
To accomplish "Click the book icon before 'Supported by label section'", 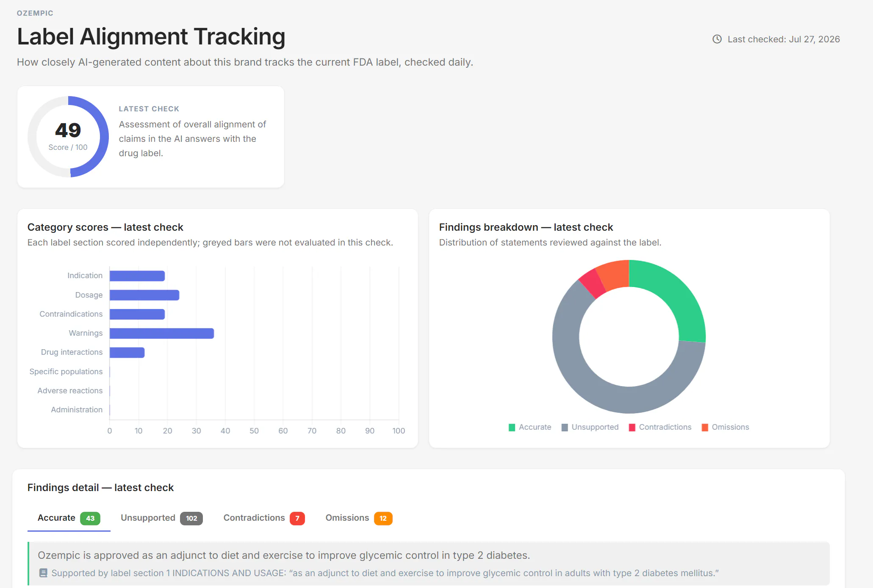I will click(x=43, y=573).
